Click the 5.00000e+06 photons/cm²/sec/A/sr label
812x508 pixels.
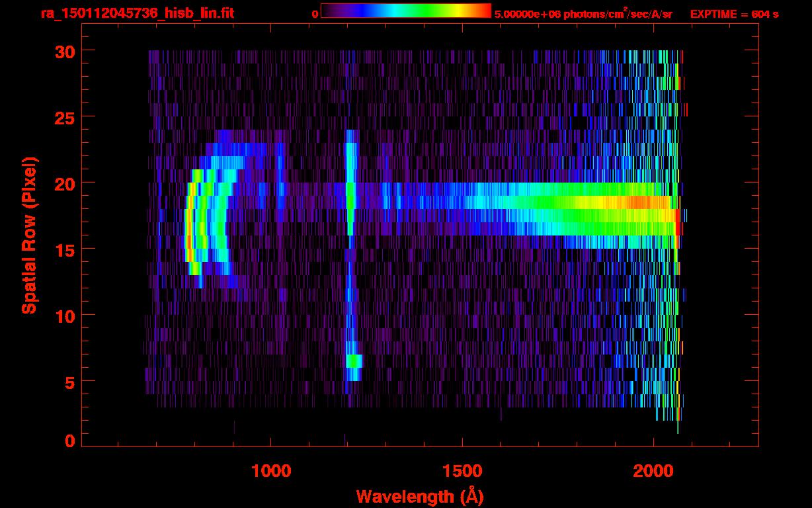coord(584,13)
